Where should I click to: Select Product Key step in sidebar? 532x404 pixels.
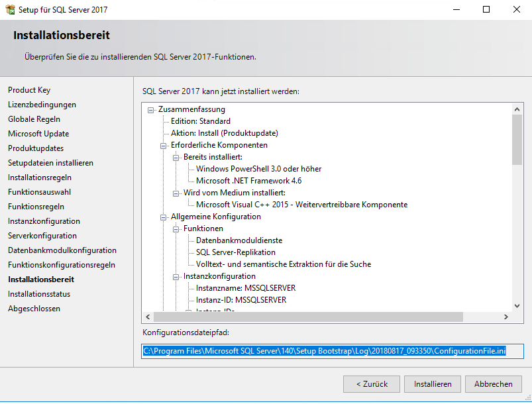(29, 90)
